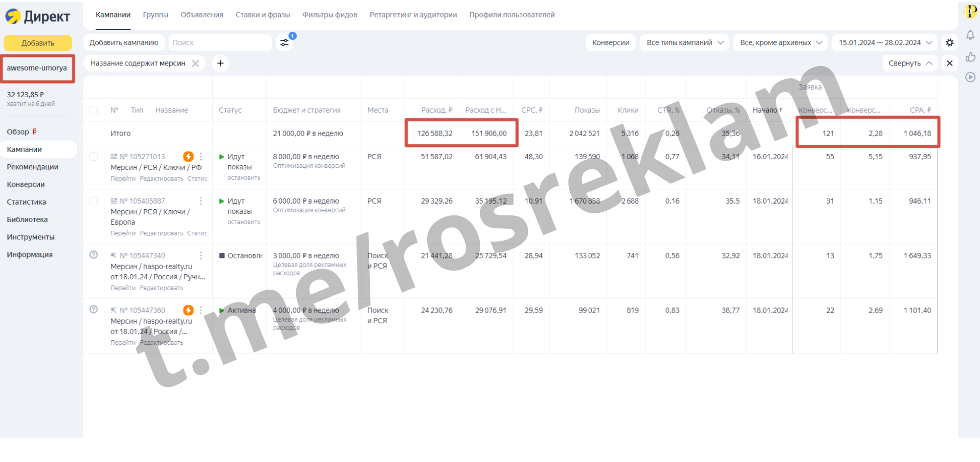Remove the 'Название содержит мерсин' filter
Screen dimensions: 980x462
pos(195,63)
